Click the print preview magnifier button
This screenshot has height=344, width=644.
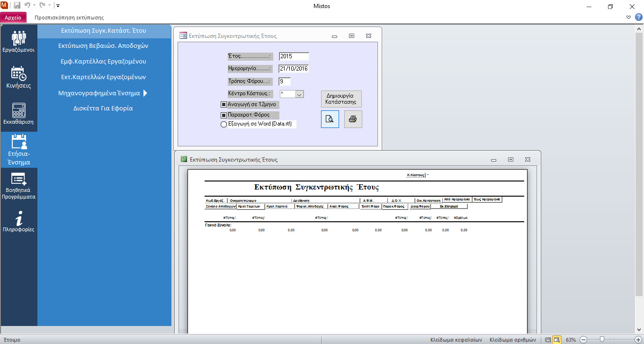pyautogui.click(x=330, y=119)
